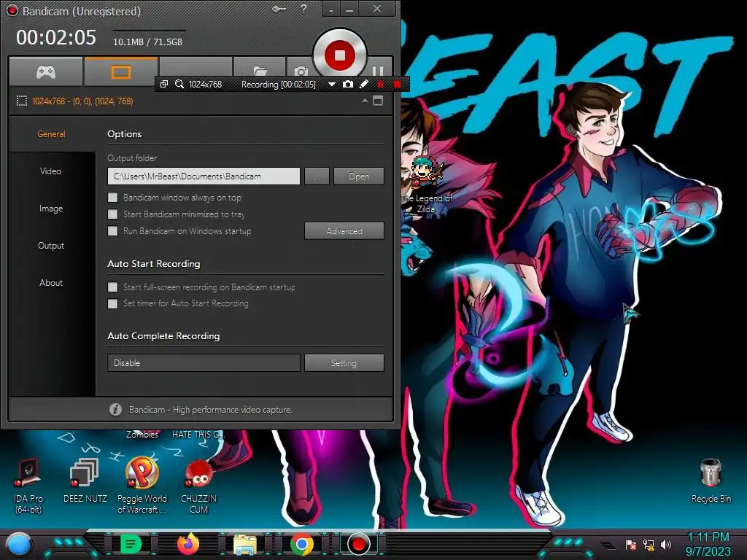Click the Open output folder button
The image size is (747, 560).
point(359,176)
